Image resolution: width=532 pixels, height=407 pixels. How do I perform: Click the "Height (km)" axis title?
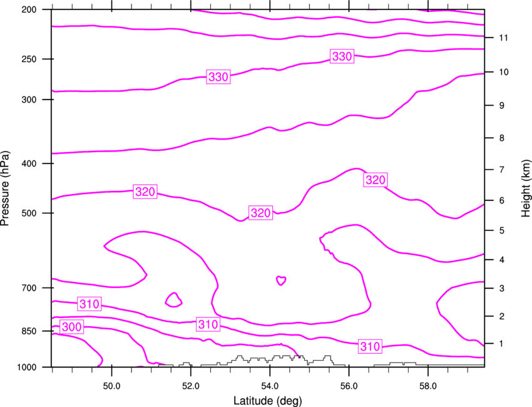(526, 188)
